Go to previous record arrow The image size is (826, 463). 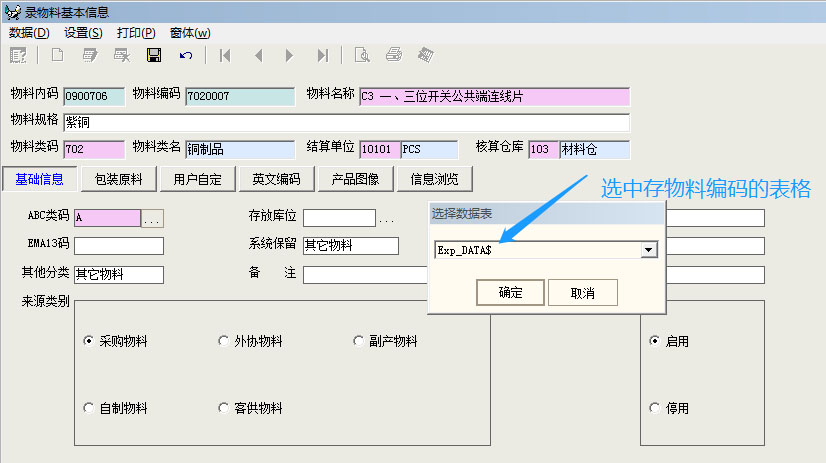click(258, 55)
